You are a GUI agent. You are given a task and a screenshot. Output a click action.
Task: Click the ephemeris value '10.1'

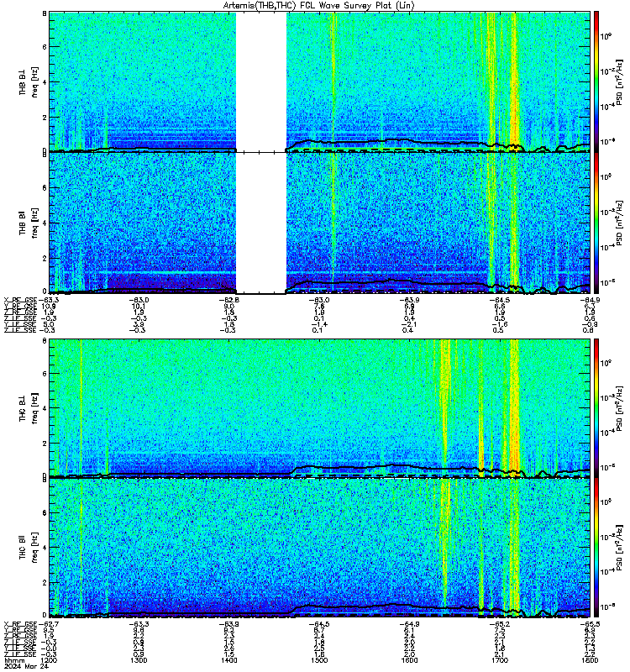click(139, 307)
